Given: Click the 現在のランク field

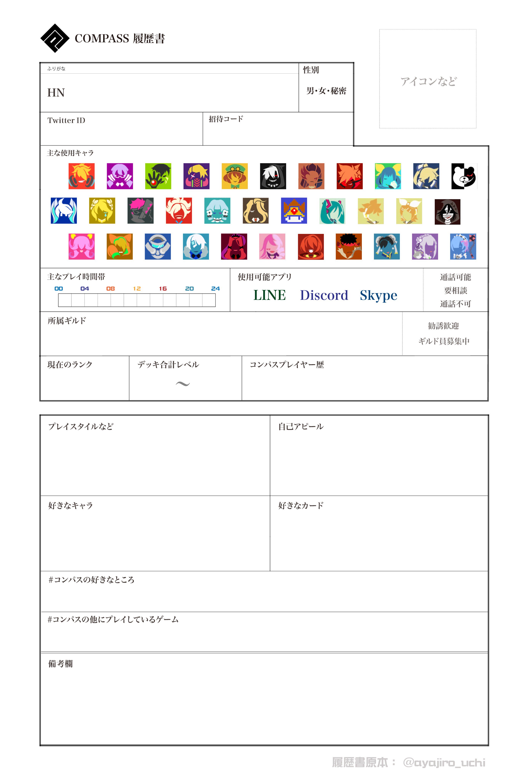Looking at the screenshot, I should 85,378.
